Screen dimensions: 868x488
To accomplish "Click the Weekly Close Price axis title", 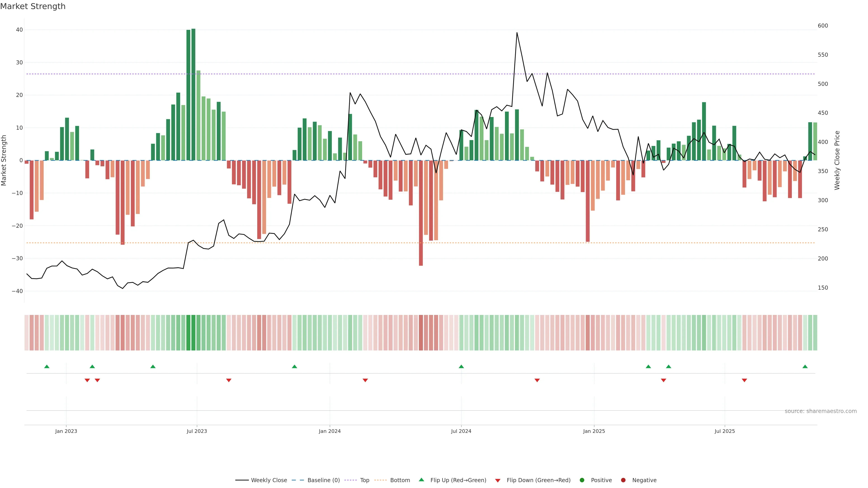I will tap(837, 160).
